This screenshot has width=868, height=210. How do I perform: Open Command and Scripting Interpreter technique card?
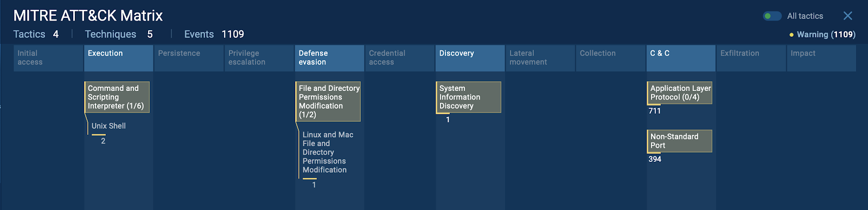pyautogui.click(x=117, y=97)
